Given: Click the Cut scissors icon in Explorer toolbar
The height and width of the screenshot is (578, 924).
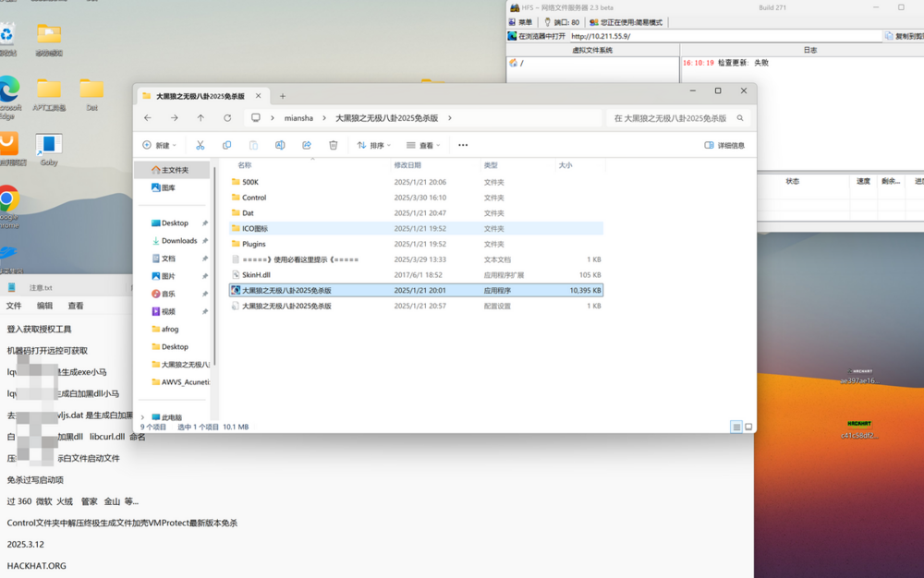Looking at the screenshot, I should pyautogui.click(x=200, y=145).
